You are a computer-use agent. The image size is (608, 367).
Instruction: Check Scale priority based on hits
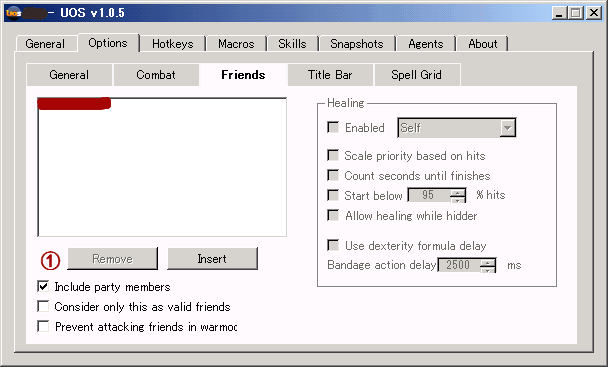pos(333,155)
